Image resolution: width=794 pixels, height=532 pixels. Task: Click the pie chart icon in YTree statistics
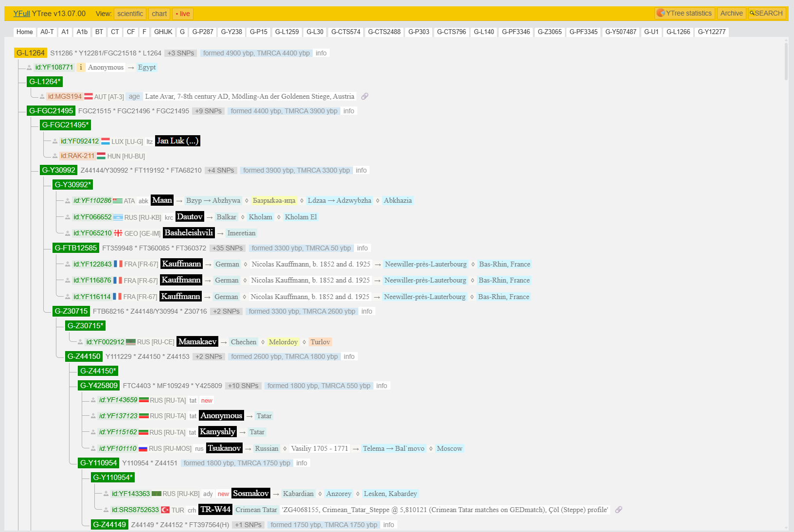pyautogui.click(x=660, y=13)
